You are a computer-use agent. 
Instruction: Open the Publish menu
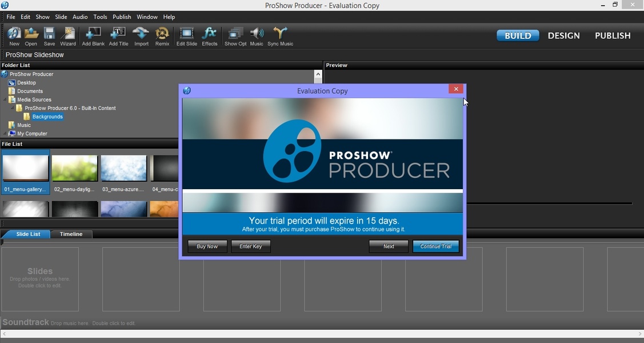[x=122, y=17]
